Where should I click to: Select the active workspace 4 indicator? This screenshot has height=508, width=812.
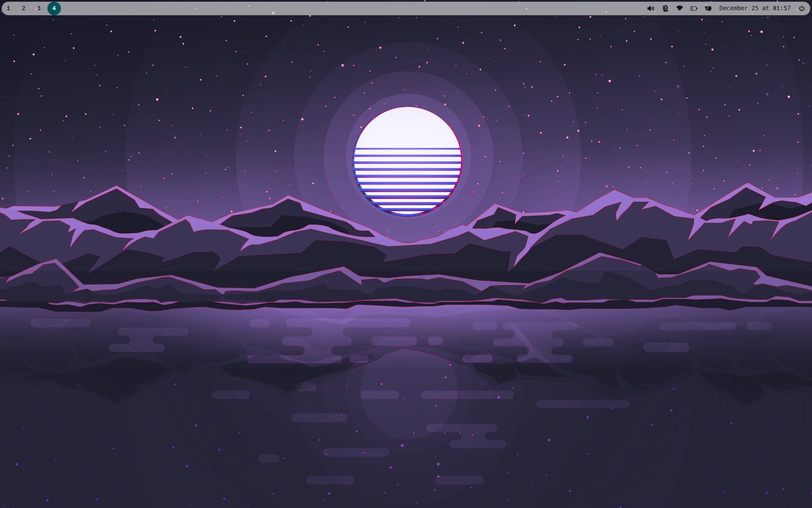tap(54, 8)
